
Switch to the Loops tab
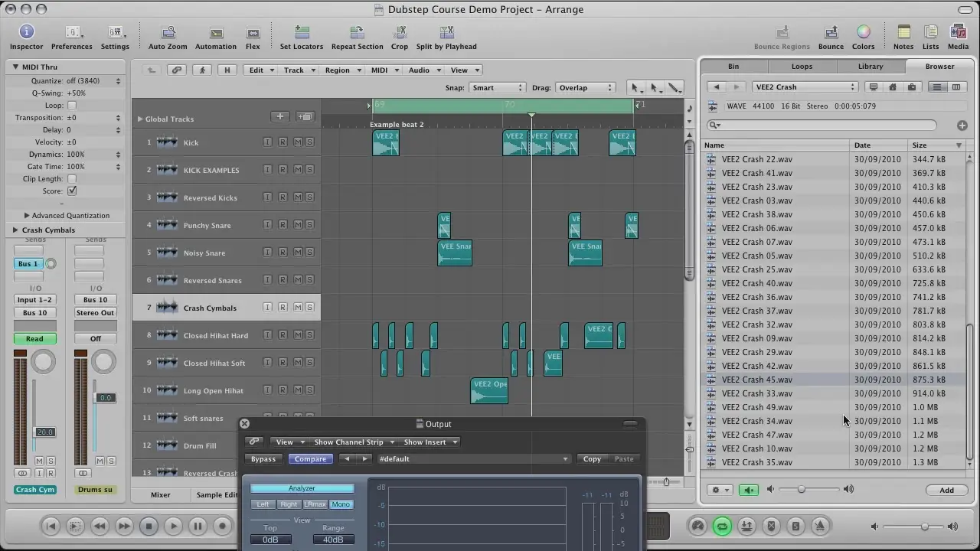(x=802, y=67)
